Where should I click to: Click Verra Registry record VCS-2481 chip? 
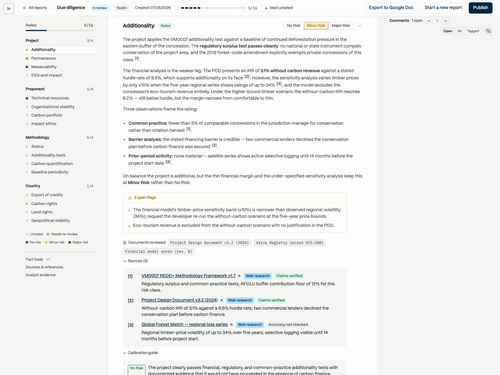(289, 243)
